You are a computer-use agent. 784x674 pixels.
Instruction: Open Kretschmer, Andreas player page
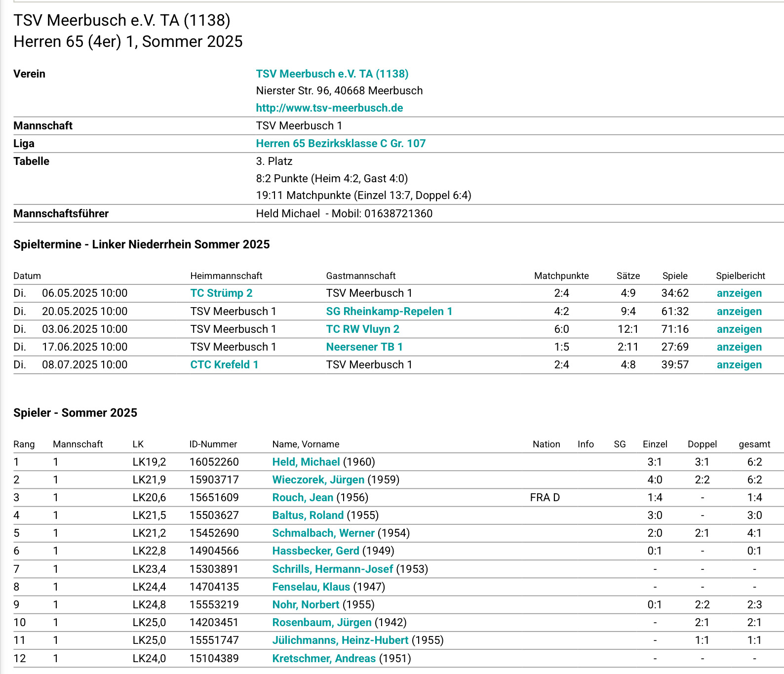point(324,659)
